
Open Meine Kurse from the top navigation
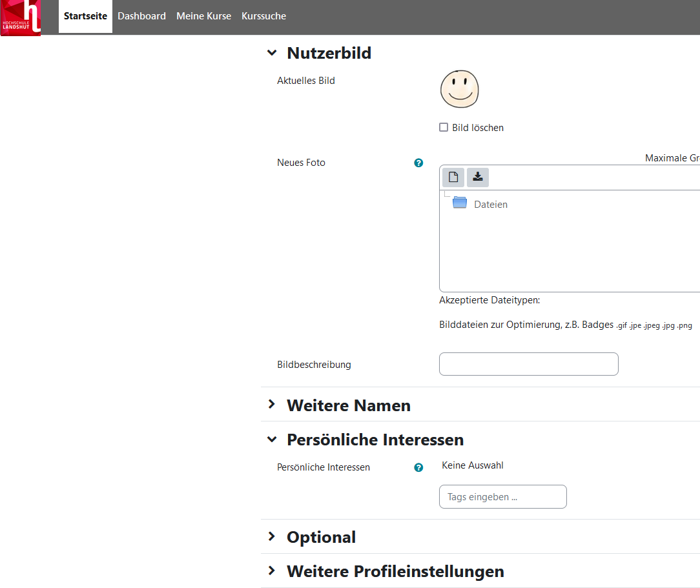(203, 16)
